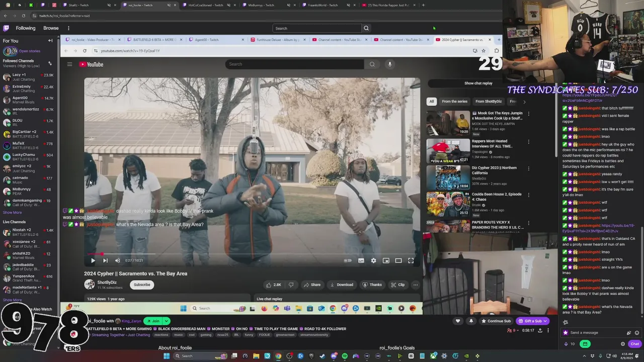Unmute the Shaillz tab audio icon
Image resolution: width=644 pixels, height=362 pixels.
(x=109, y=5)
